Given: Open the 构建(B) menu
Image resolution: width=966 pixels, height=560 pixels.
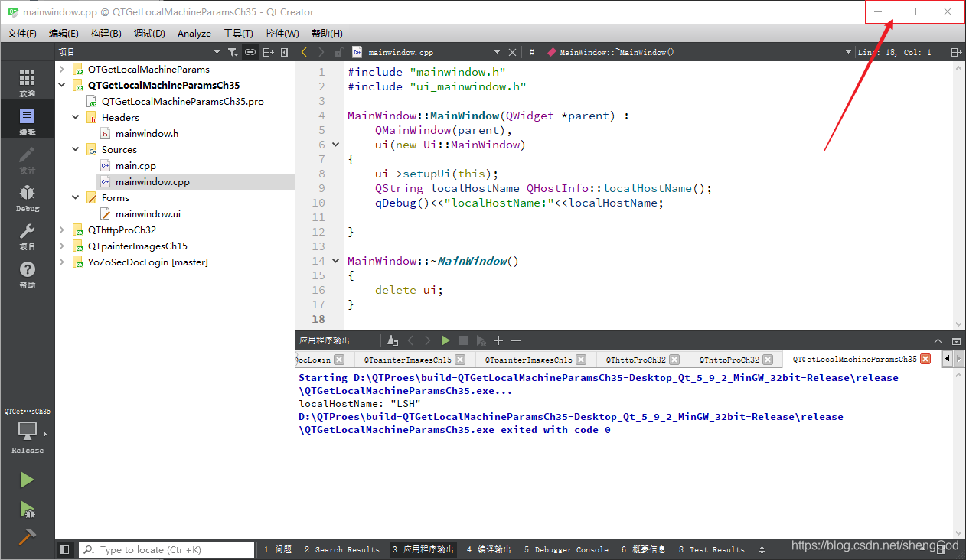Looking at the screenshot, I should click(106, 33).
